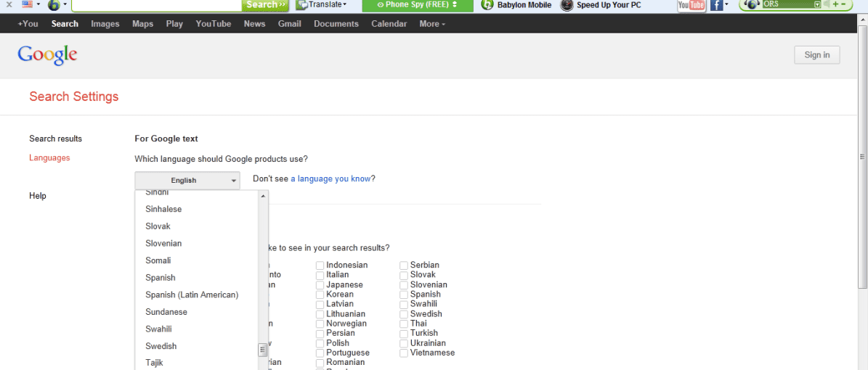Expand the Facebook icon dropdown arrow

pyautogui.click(x=726, y=4)
